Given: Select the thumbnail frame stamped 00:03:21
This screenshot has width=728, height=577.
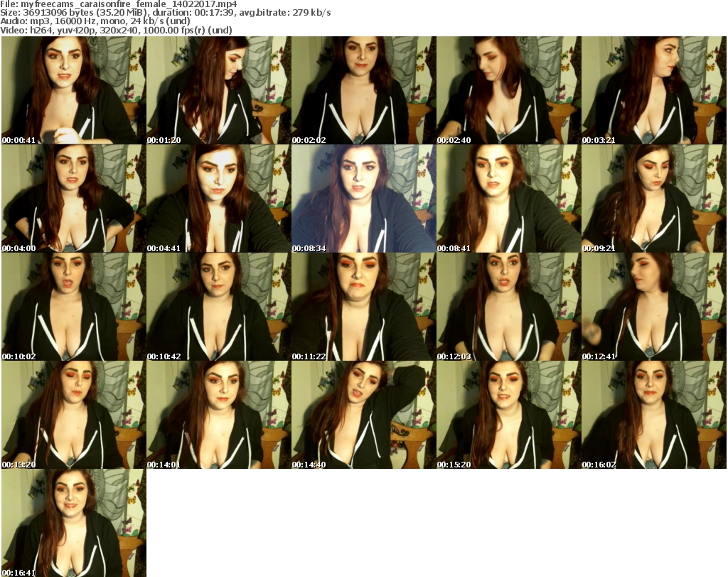Looking at the screenshot, I should (x=654, y=90).
